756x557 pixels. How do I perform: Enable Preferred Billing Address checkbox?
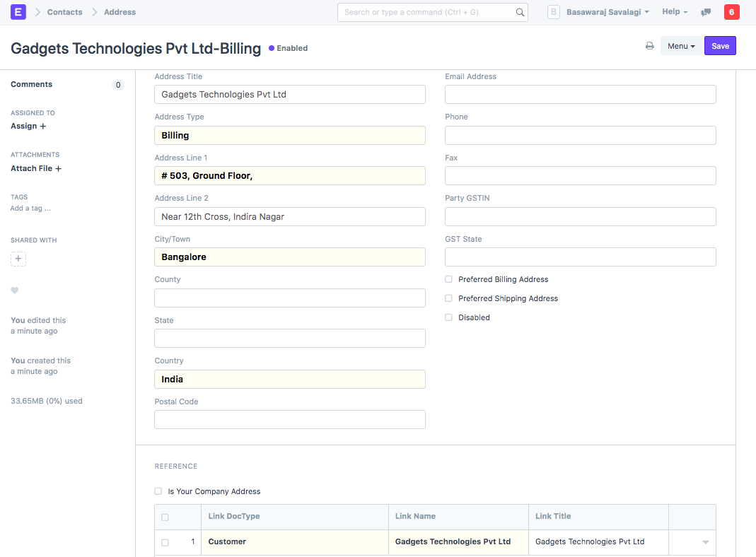[448, 279]
